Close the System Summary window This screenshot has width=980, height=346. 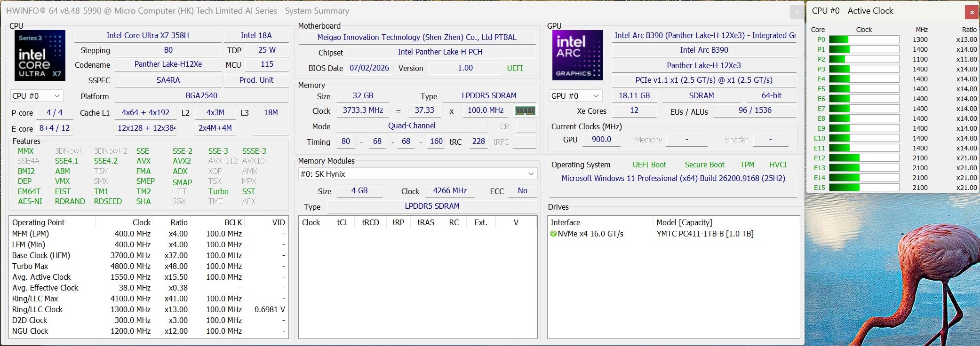(x=796, y=12)
